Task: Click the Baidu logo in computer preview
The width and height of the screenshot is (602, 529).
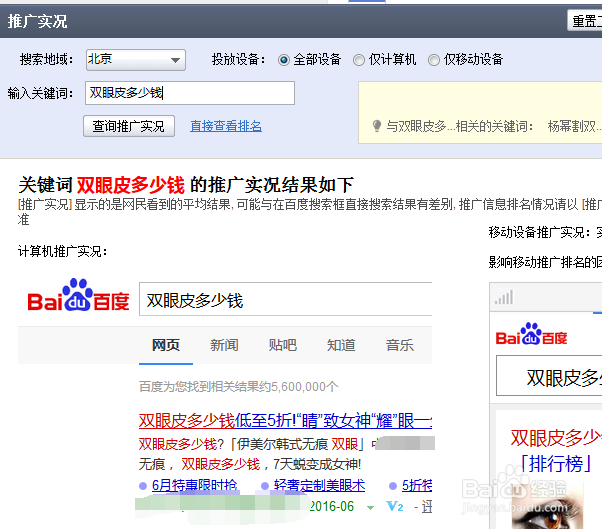Action: 78,296
